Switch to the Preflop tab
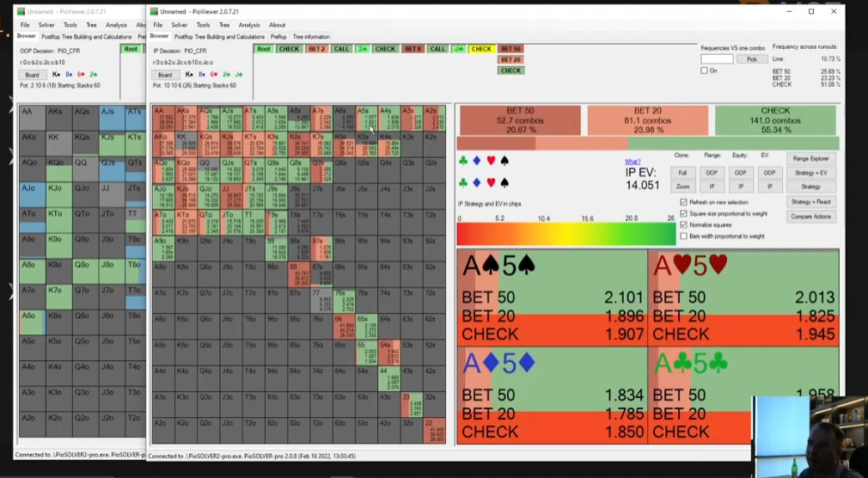This screenshot has width=868, height=478. point(278,37)
